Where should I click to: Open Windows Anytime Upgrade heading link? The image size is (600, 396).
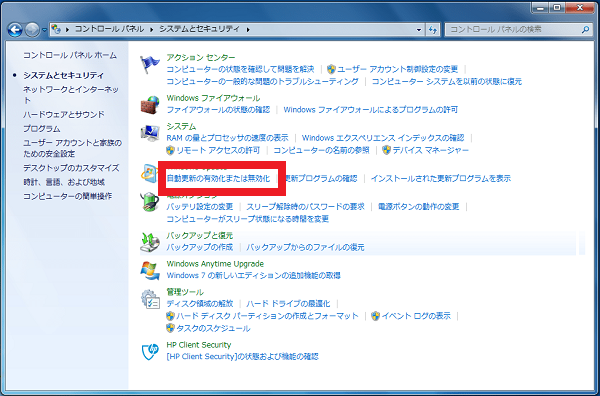[x=215, y=264]
